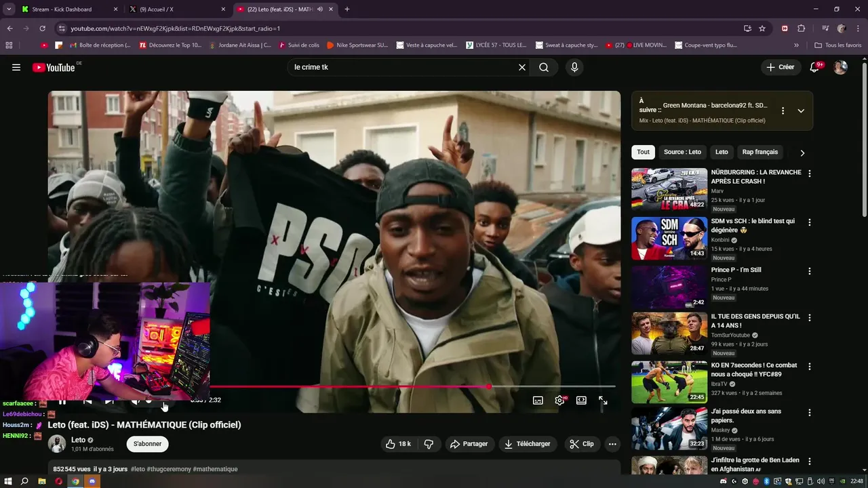Open Discord from the taskbar
Viewport: 868px width, 488px height.
click(92, 481)
